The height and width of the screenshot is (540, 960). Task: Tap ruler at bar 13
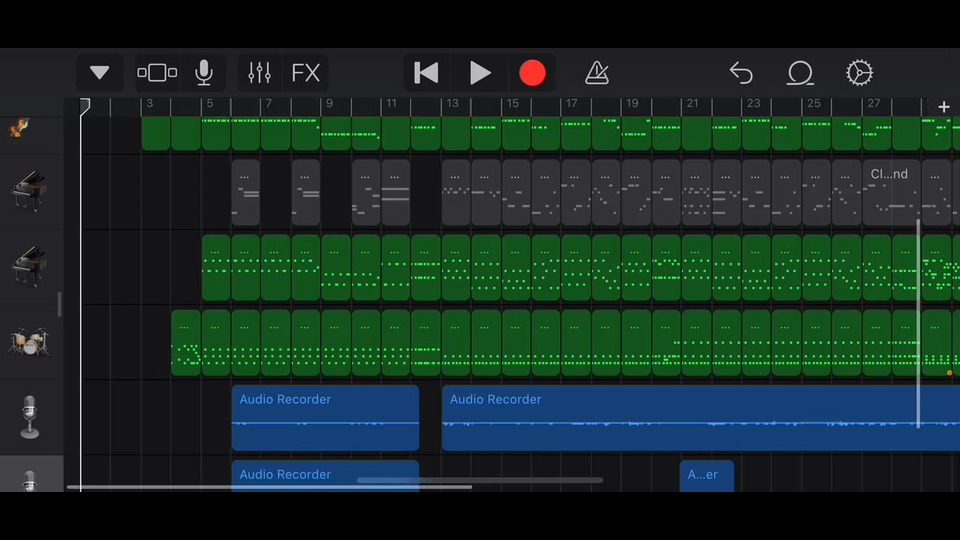(x=452, y=104)
